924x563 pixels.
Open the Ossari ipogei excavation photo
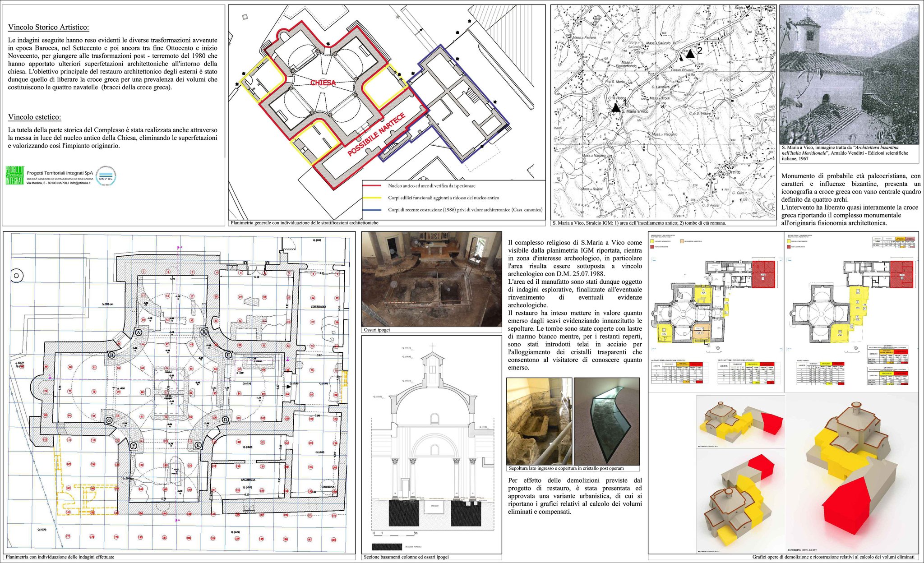point(431,279)
